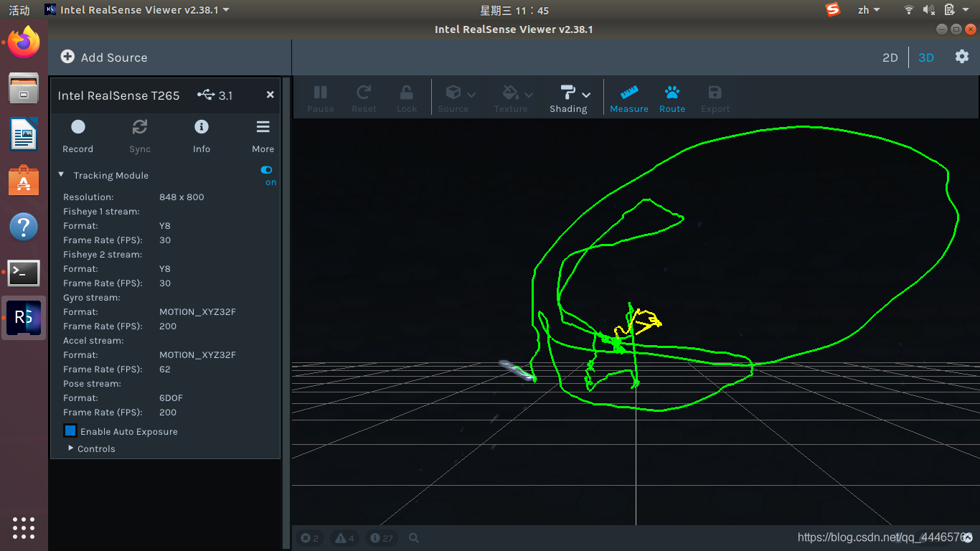The height and width of the screenshot is (551, 980).
Task: Open the settings gear icon
Action: pyautogui.click(x=962, y=56)
